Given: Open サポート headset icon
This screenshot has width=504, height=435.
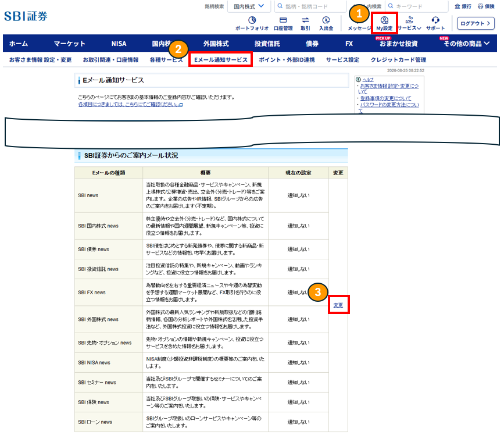Looking at the screenshot, I should pyautogui.click(x=435, y=20).
